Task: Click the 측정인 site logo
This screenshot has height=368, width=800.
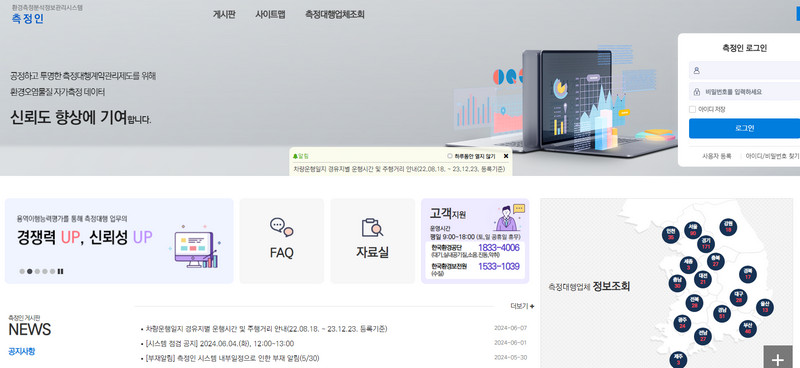Action: click(28, 19)
